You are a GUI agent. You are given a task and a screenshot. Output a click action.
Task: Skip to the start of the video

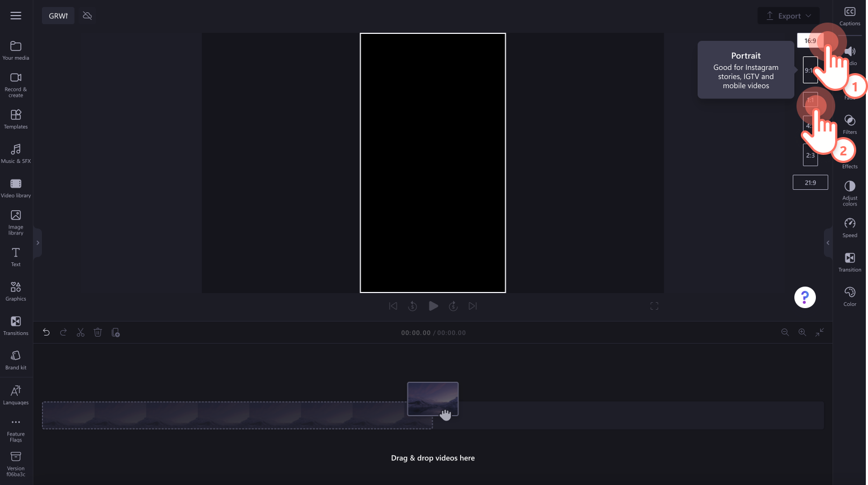pyautogui.click(x=393, y=306)
